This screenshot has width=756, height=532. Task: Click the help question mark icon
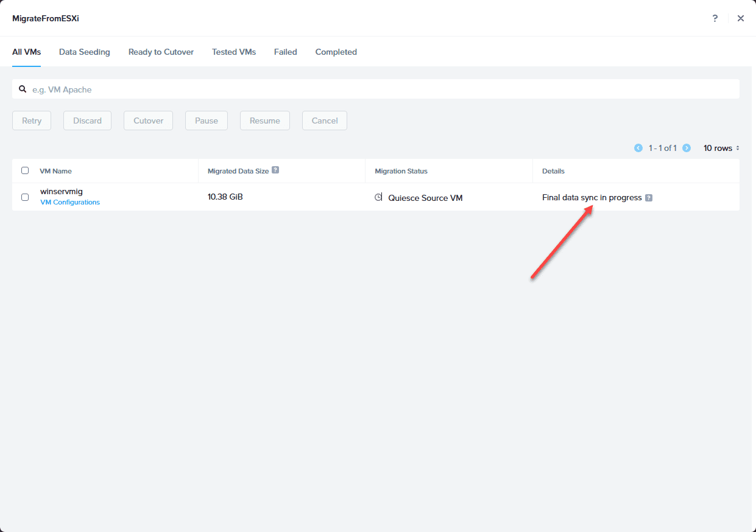click(715, 18)
